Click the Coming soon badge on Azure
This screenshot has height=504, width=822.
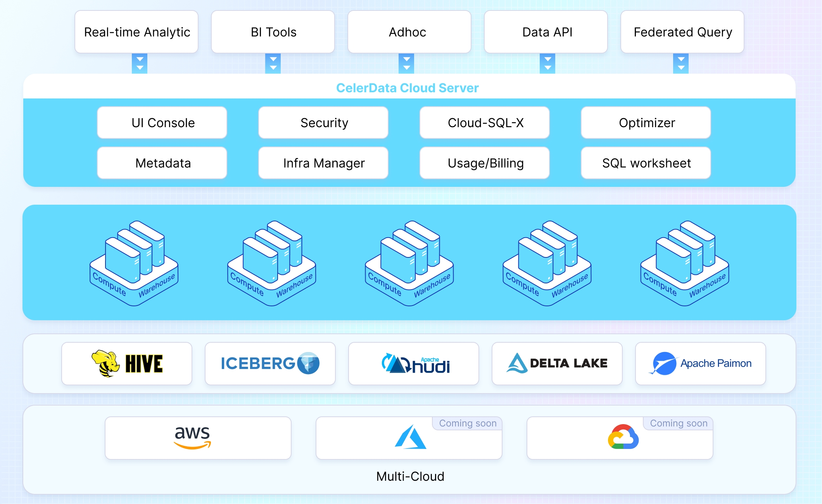(467, 423)
